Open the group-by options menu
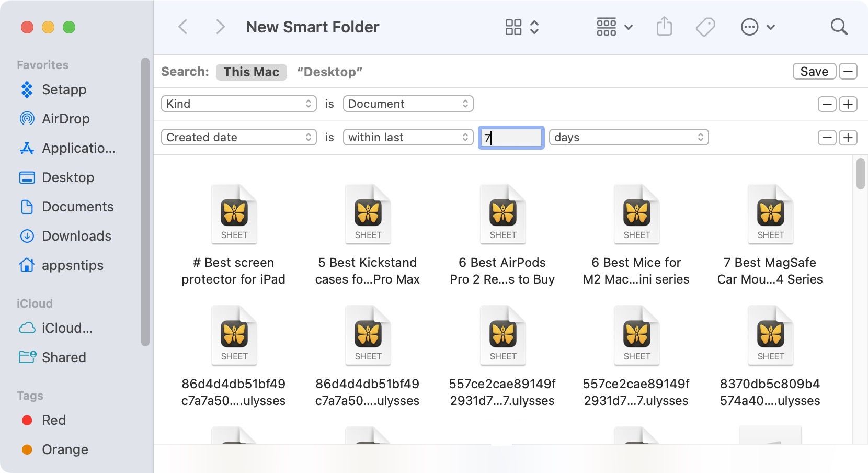 (614, 27)
